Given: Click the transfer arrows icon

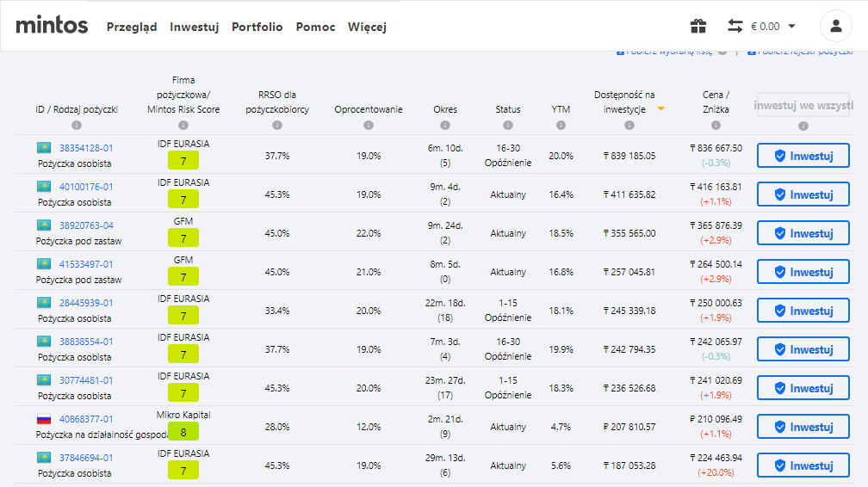Looking at the screenshot, I should pos(735,26).
